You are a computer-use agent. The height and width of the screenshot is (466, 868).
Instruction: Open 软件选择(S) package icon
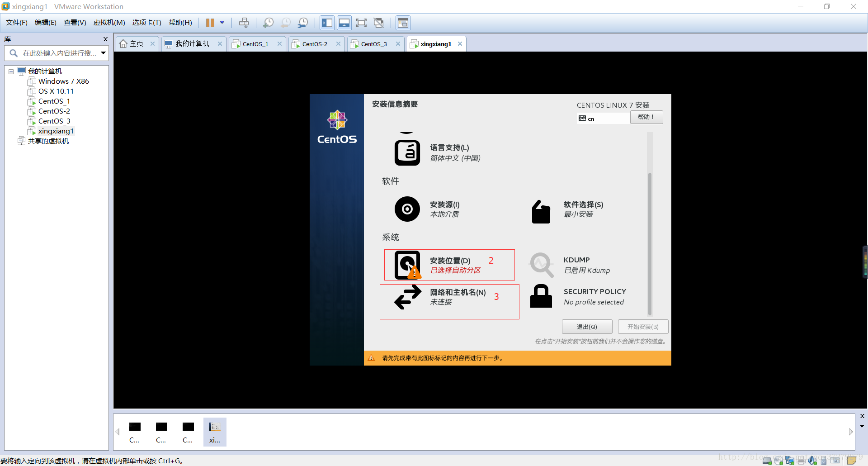pyautogui.click(x=541, y=211)
